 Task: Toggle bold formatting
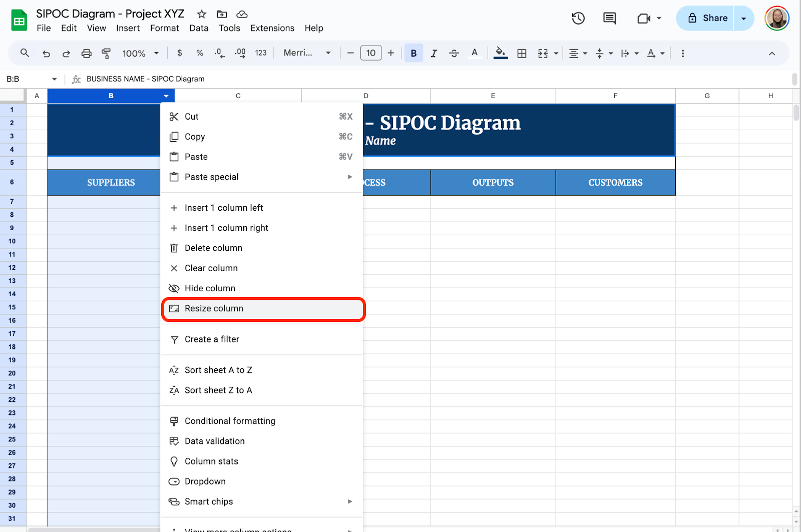click(414, 53)
